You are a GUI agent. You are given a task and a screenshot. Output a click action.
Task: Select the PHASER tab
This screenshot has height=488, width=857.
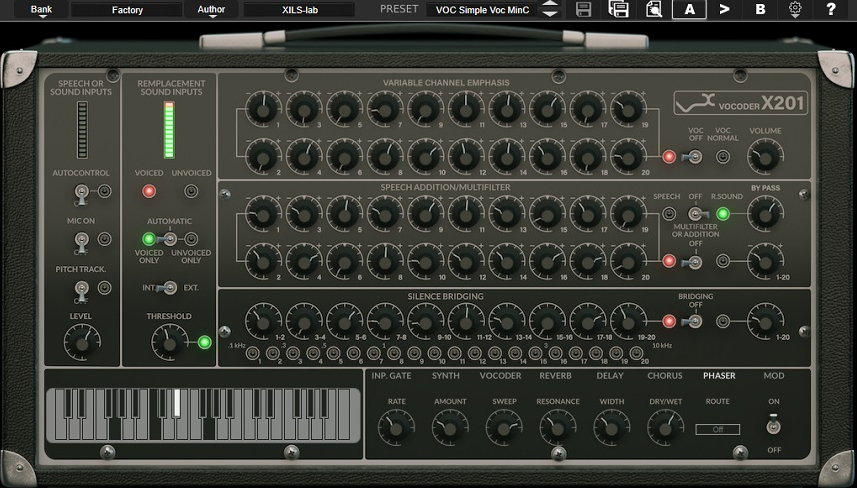coord(719,376)
